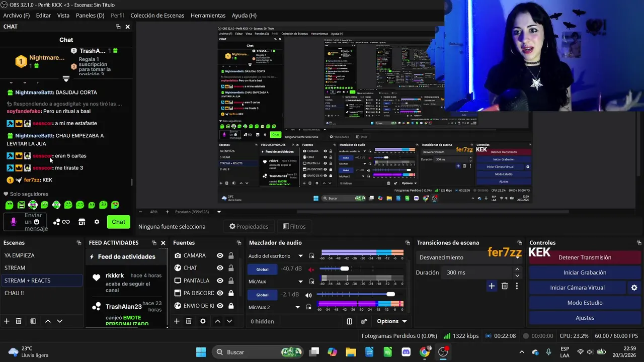This screenshot has width=644, height=362.
Task: Open the Options dropdown in audio mixer
Action: tap(391, 321)
